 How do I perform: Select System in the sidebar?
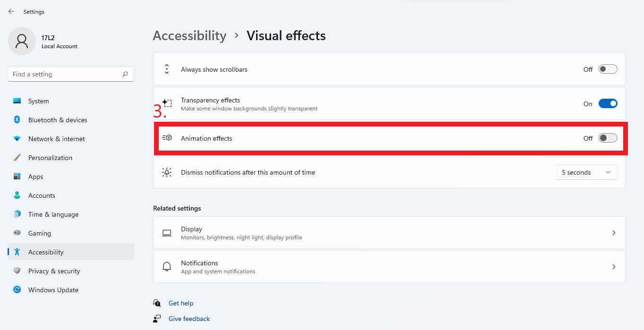click(38, 101)
